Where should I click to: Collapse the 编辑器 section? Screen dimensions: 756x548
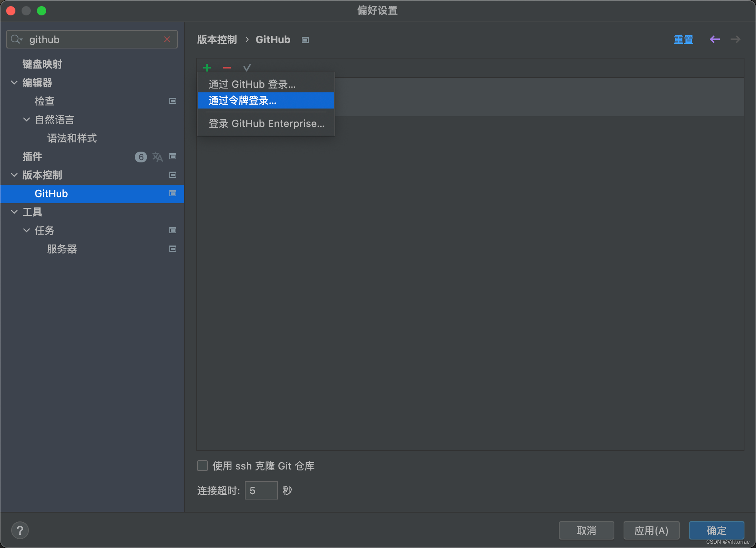point(14,82)
